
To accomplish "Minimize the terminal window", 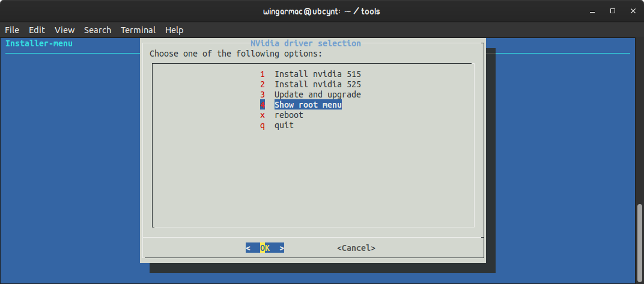I will click(x=593, y=11).
